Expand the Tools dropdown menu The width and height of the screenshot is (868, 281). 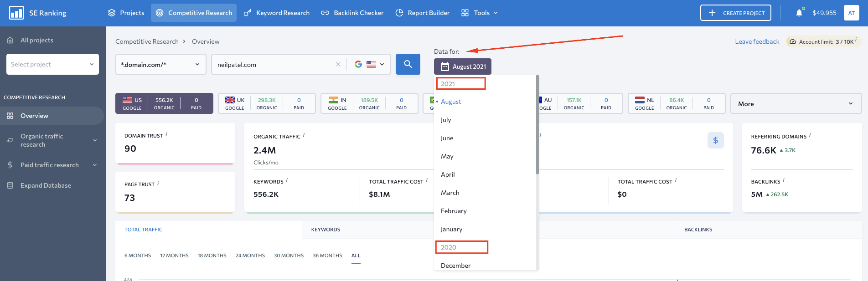click(x=480, y=13)
